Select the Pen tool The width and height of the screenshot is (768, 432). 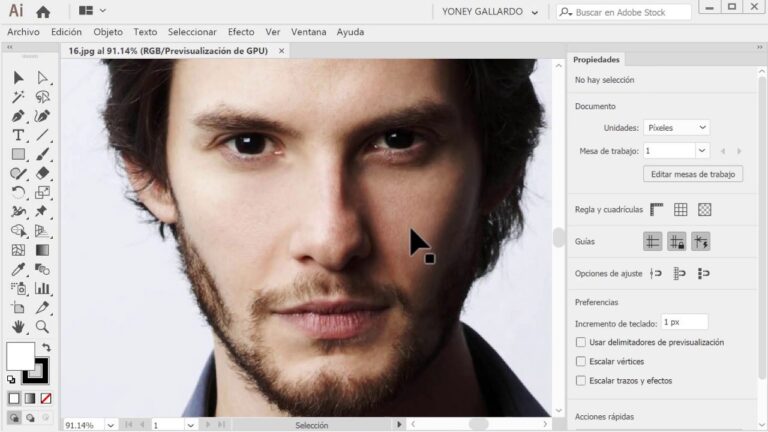coord(18,116)
